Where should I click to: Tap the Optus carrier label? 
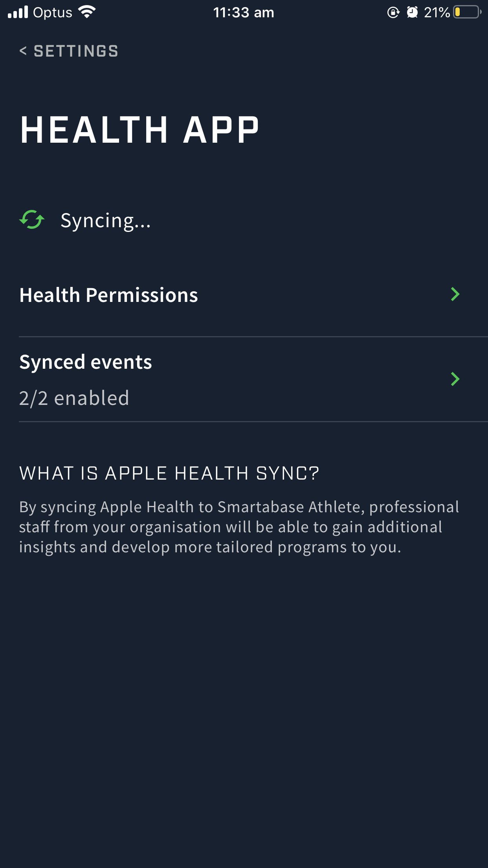point(53,13)
